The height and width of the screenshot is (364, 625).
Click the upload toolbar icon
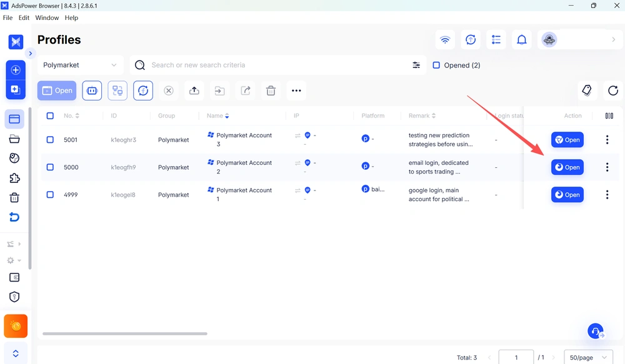coord(194,91)
